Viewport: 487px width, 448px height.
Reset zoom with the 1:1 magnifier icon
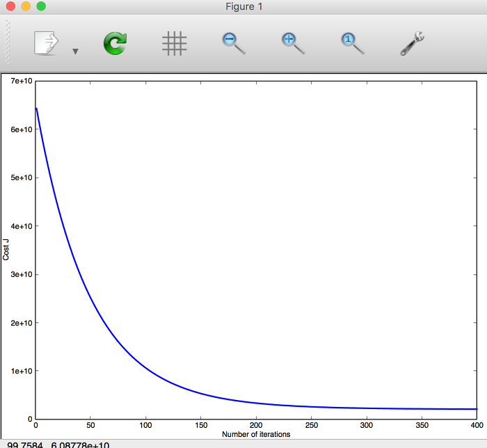click(353, 43)
